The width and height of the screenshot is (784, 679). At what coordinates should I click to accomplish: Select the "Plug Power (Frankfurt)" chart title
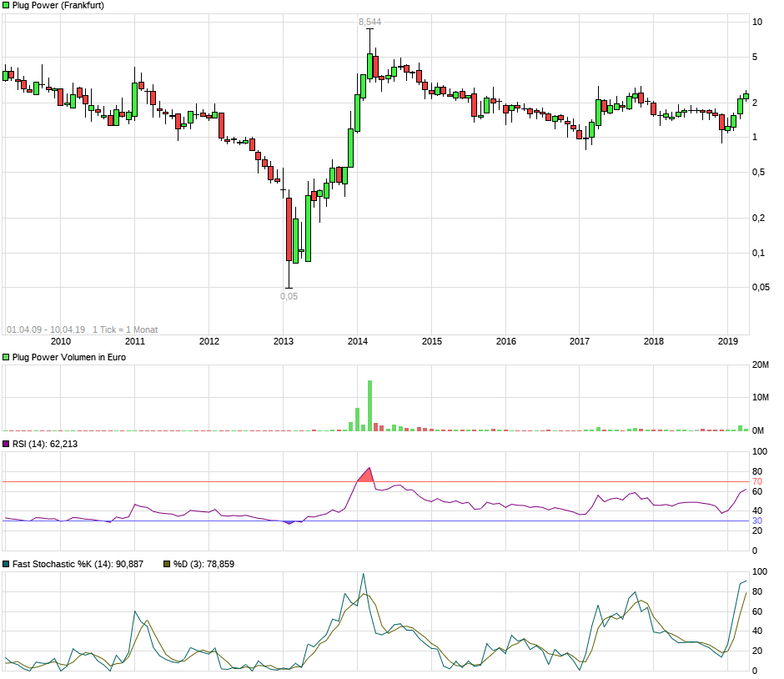pyautogui.click(x=58, y=6)
